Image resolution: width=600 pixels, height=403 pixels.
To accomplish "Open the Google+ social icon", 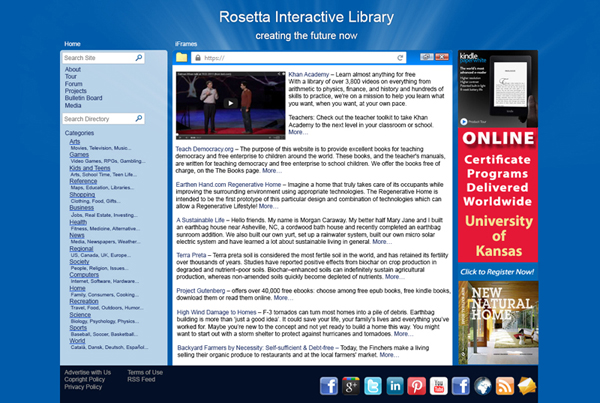I will point(351,386).
